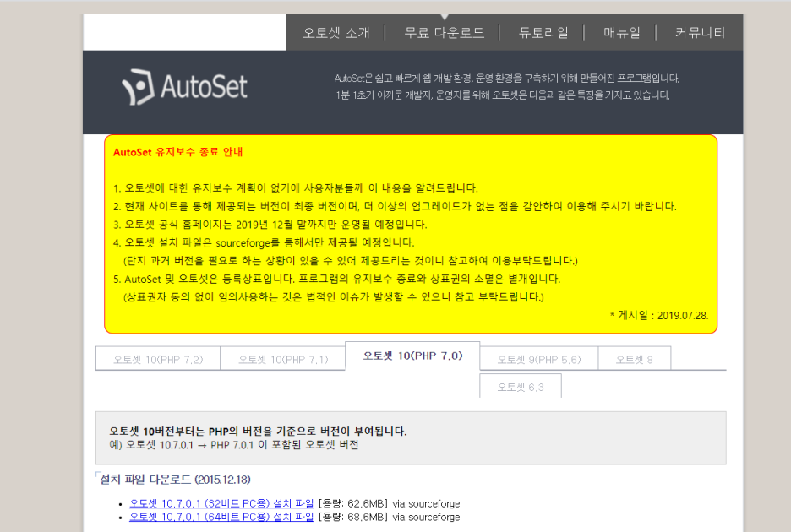Click the 설치 파일 다운로드 (2015.12.18) heading
The image size is (791, 532).
click(x=175, y=479)
